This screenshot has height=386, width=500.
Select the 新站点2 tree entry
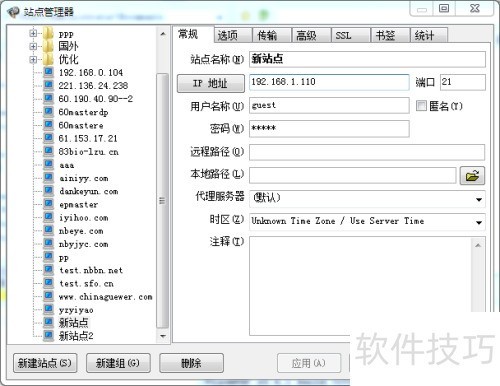pos(76,336)
